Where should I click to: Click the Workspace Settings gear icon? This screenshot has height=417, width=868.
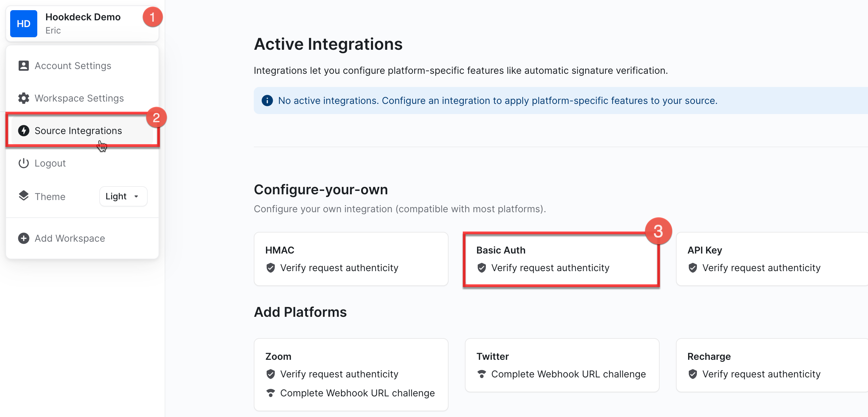coord(23,98)
